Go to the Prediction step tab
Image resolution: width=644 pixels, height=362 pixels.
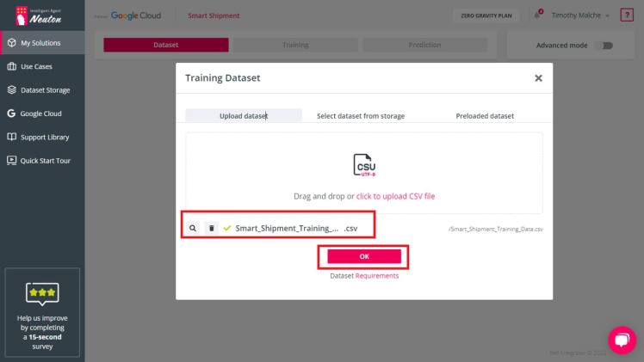(x=424, y=45)
